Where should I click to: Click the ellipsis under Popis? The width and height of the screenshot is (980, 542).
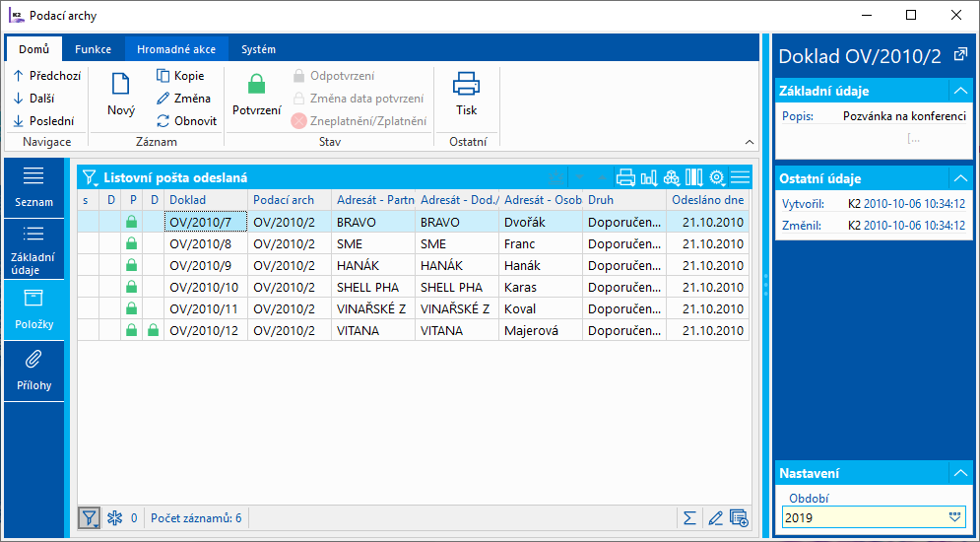tap(913, 139)
